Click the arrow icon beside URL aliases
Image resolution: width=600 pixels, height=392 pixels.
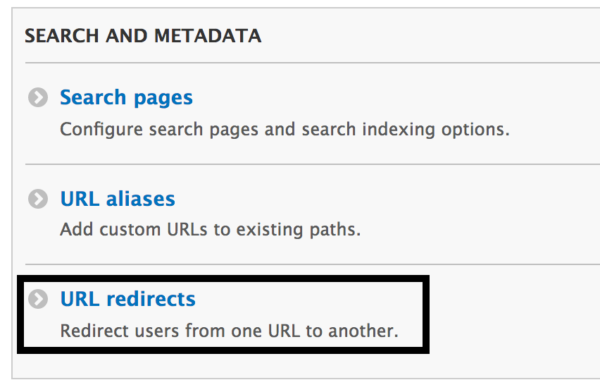38,199
